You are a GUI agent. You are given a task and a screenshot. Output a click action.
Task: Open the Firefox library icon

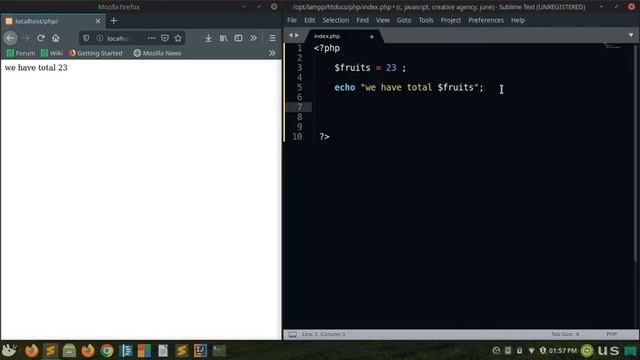click(x=223, y=38)
